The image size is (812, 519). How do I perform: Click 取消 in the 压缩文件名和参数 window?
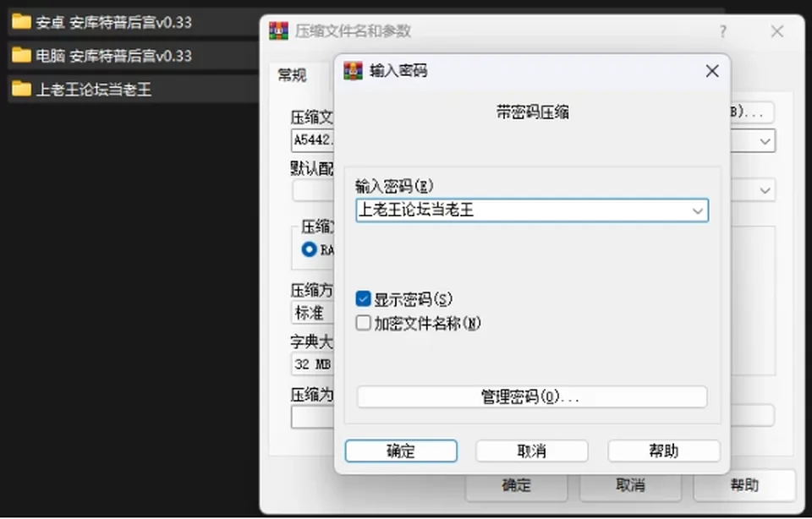coord(630,485)
